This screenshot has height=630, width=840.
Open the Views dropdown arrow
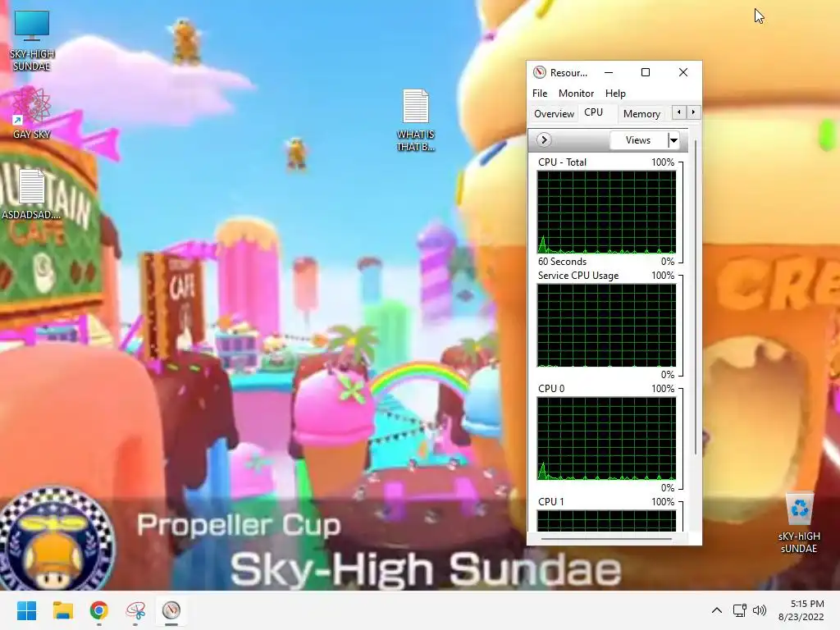(673, 139)
